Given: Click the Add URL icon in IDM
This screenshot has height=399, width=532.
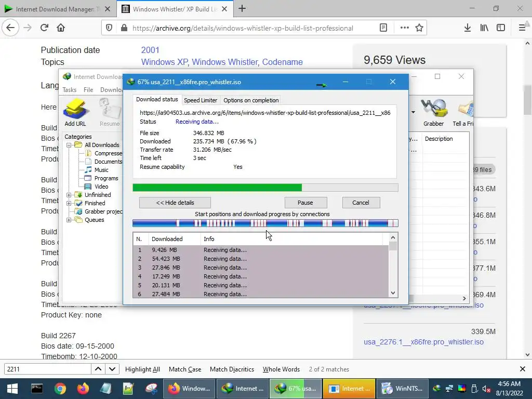Looking at the screenshot, I should tap(75, 113).
